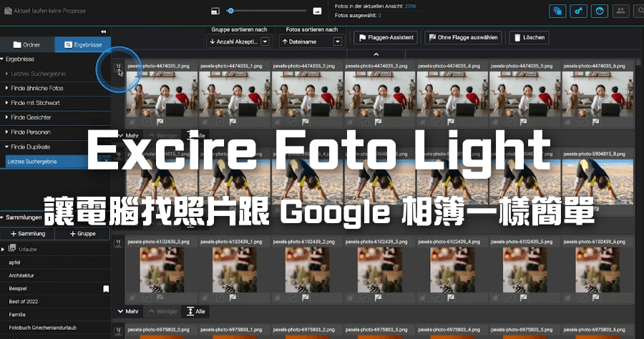Click star icon on pexels-photo-4474035_2.png
This screenshot has width=644, height=339.
pos(278,122)
